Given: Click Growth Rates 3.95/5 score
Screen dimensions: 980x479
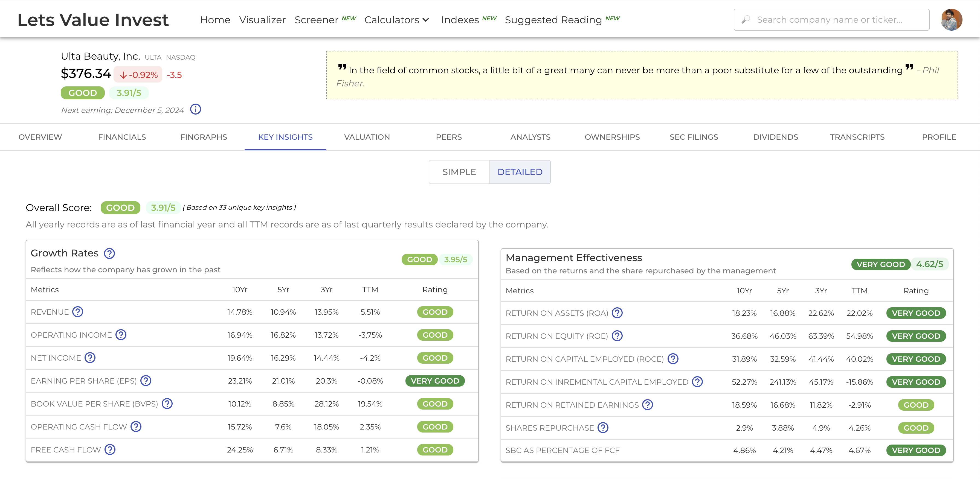Looking at the screenshot, I should [x=455, y=259].
